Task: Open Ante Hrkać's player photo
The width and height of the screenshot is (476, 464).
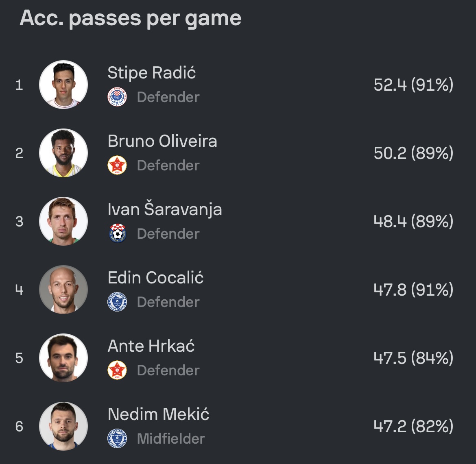Action: (63, 358)
